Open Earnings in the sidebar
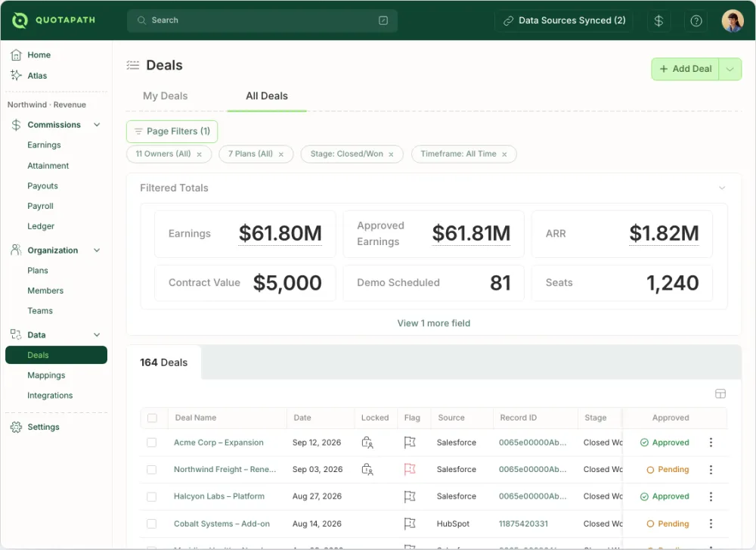This screenshot has width=756, height=550. pos(44,144)
